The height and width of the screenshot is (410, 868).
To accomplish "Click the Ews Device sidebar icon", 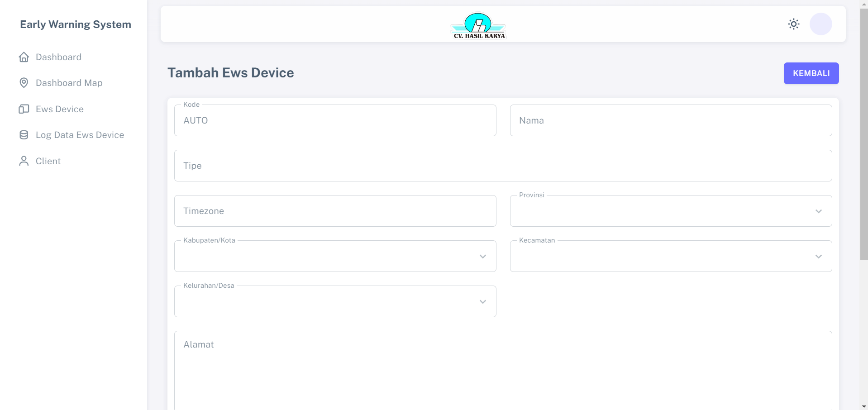I will 24,109.
